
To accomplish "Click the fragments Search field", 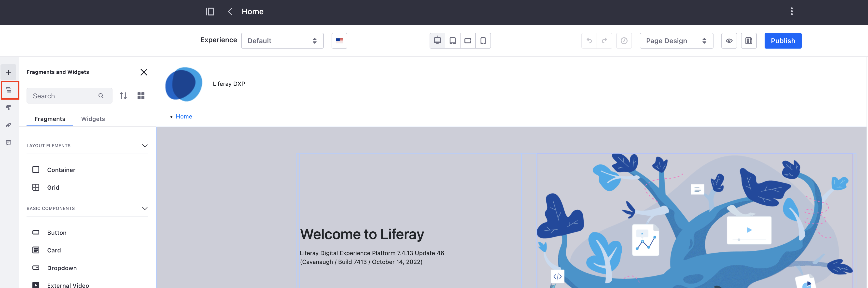I will coord(70,96).
